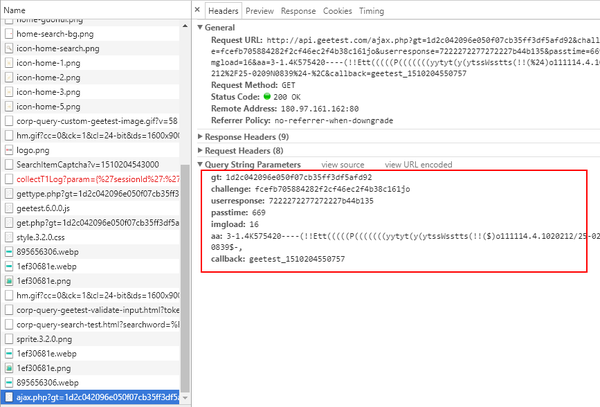Click scroll down arrow in request list
Image resolution: width=600 pixels, height=407 pixels.
(185, 398)
